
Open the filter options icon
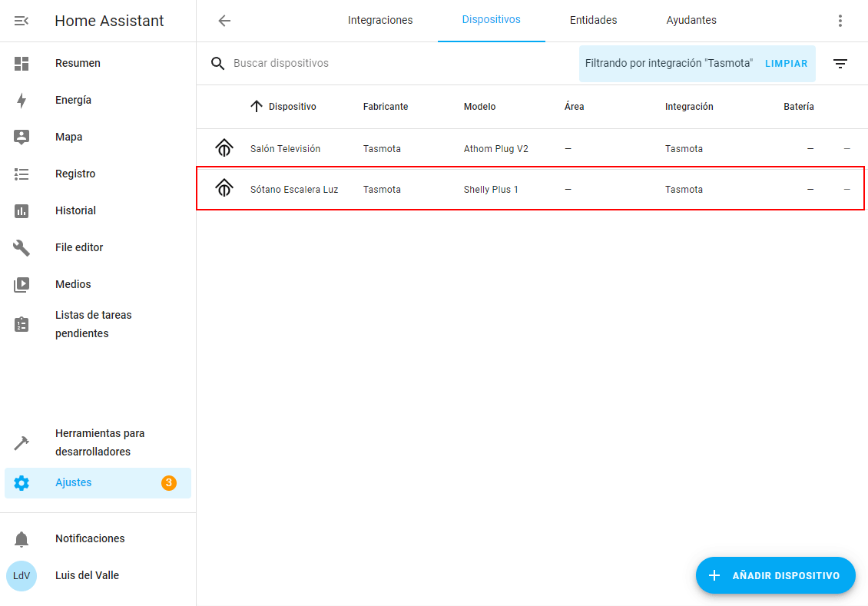(x=840, y=64)
